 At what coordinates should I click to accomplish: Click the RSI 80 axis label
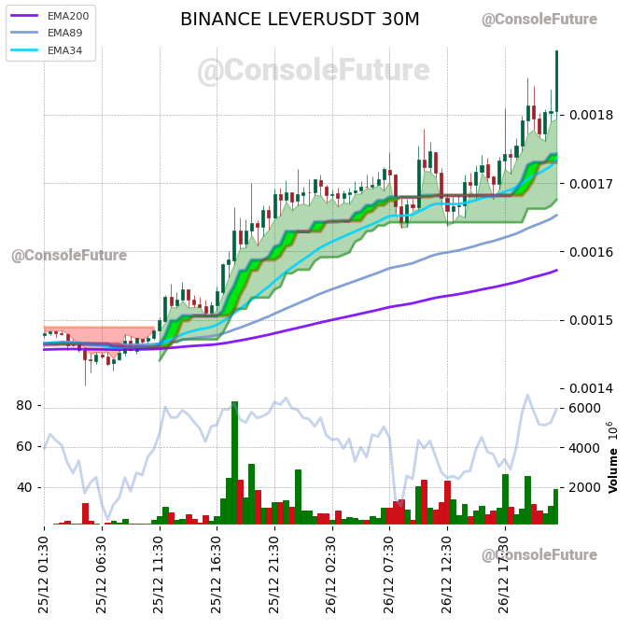coord(24,406)
